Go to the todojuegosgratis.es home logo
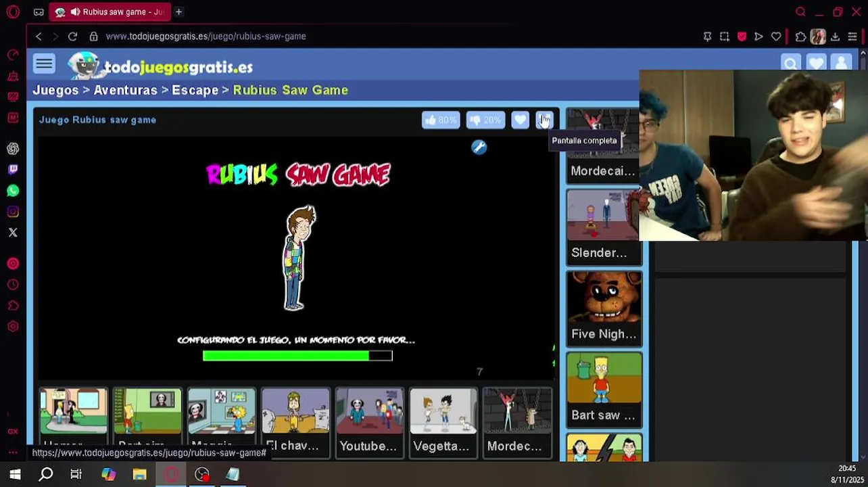Screen dimensions: 868x487 click(161, 66)
